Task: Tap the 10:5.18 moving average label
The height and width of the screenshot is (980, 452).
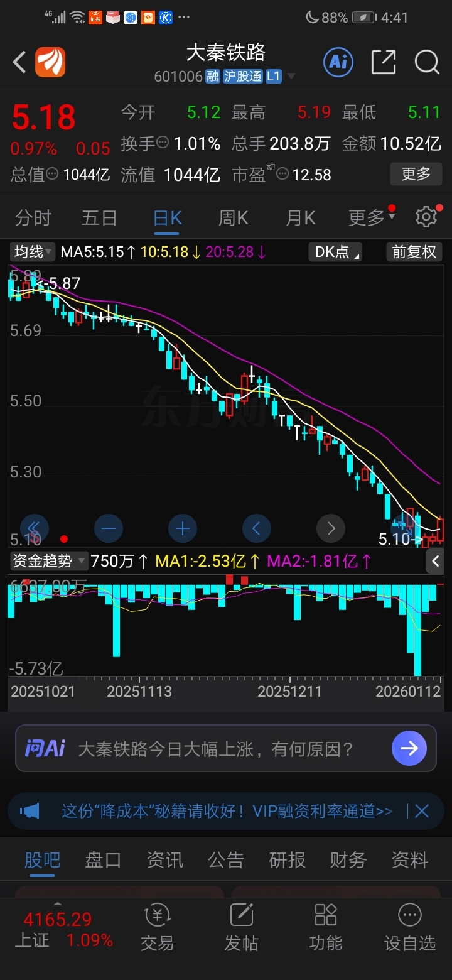Action: [x=171, y=252]
